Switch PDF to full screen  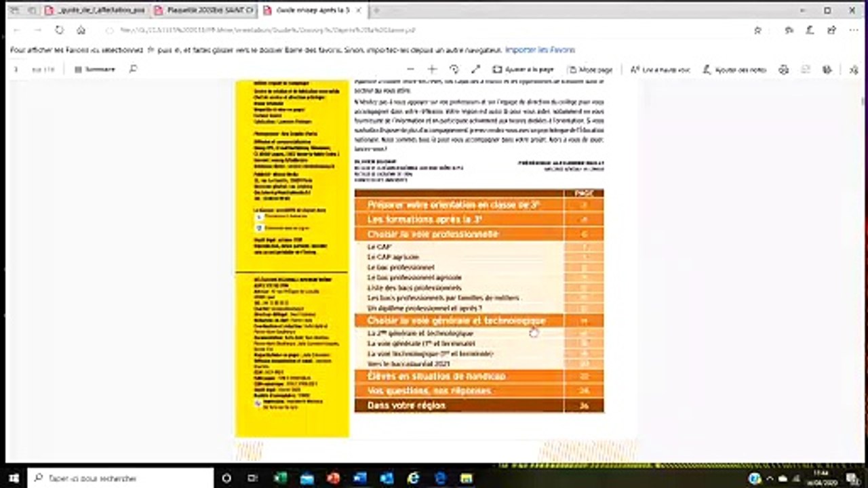tap(476, 69)
